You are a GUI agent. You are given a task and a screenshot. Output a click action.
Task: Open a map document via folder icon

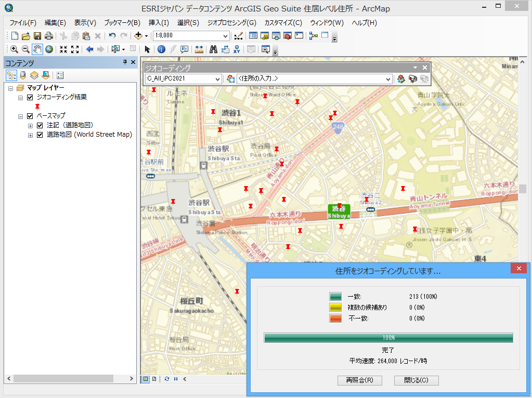pyautogui.click(x=26, y=36)
